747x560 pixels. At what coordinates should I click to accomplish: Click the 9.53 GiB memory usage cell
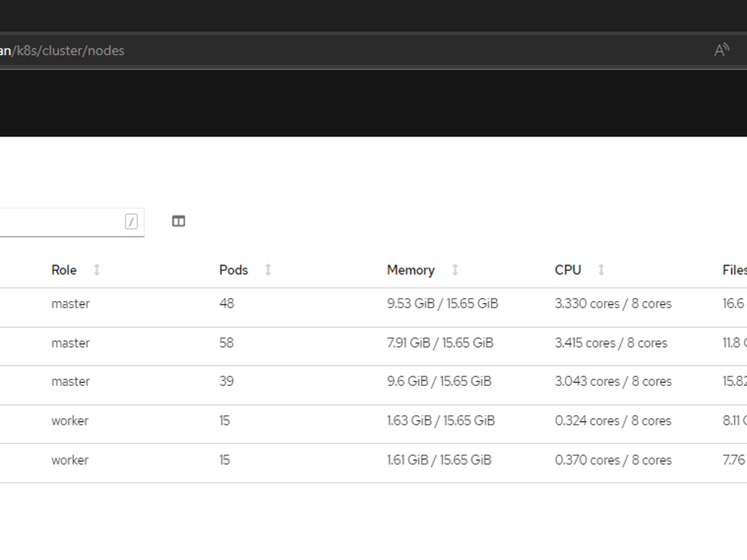(x=442, y=304)
